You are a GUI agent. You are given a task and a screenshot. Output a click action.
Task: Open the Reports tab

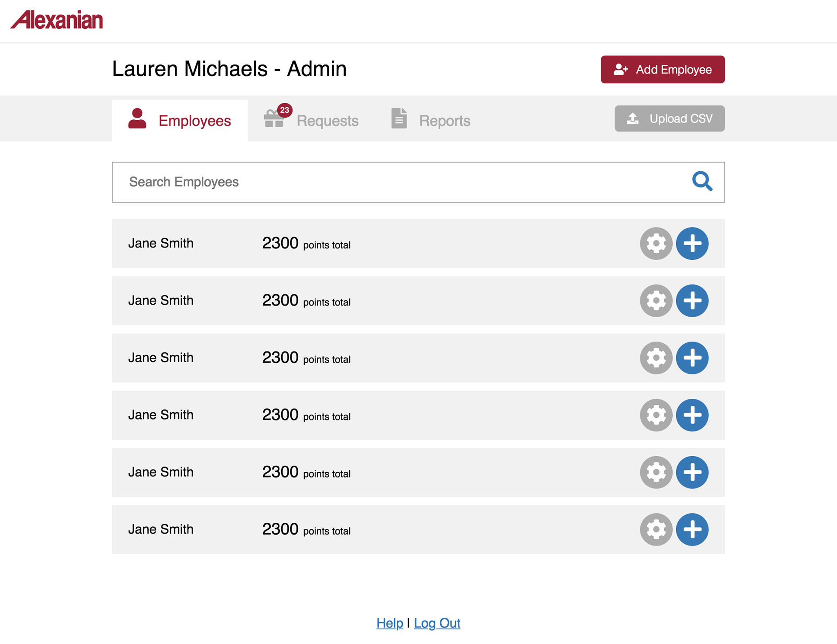pyautogui.click(x=431, y=120)
